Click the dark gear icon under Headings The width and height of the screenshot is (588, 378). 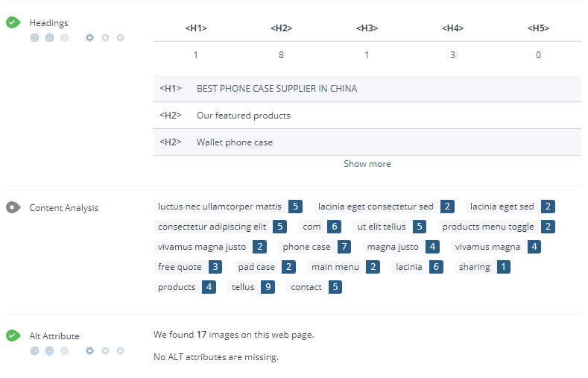click(x=90, y=37)
